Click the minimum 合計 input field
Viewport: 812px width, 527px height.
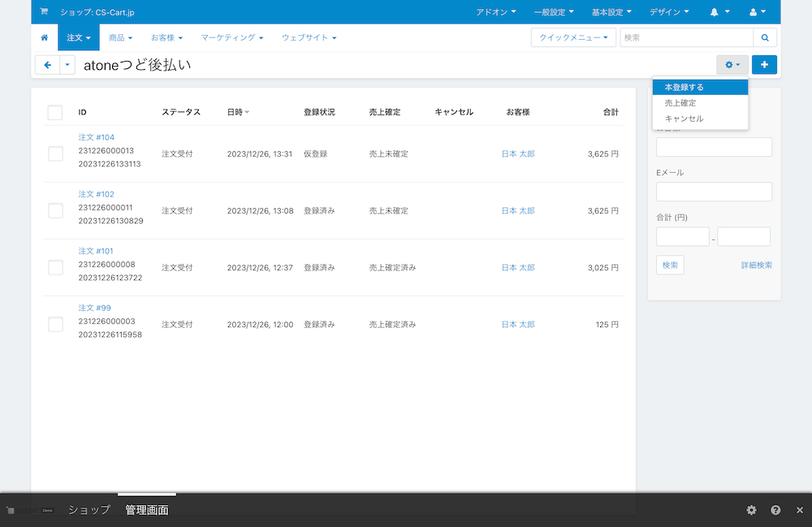pos(683,236)
